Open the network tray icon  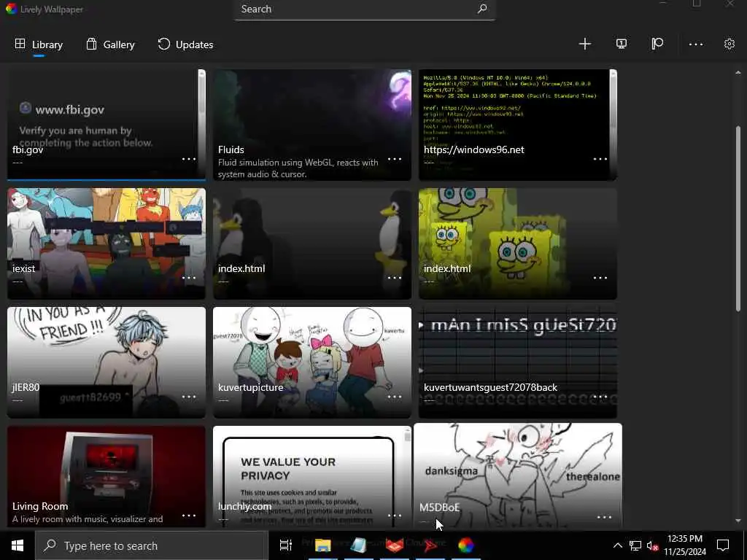(635, 545)
